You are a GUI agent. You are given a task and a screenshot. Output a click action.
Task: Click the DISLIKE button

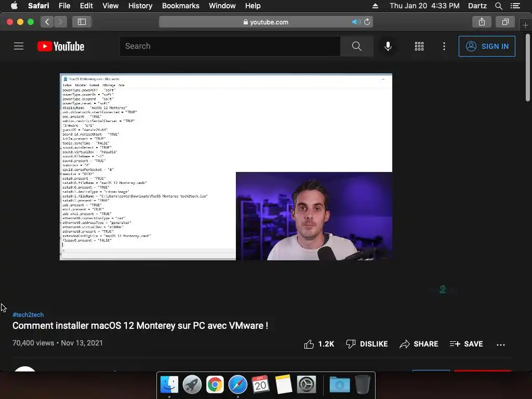pos(366,344)
